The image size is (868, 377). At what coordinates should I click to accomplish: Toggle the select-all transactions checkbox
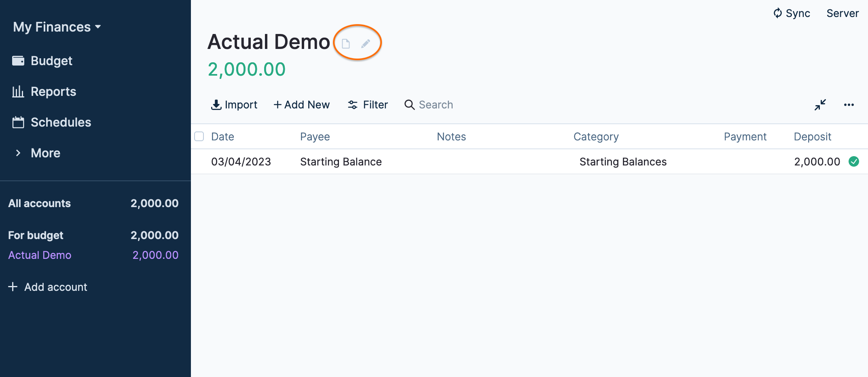point(199,136)
